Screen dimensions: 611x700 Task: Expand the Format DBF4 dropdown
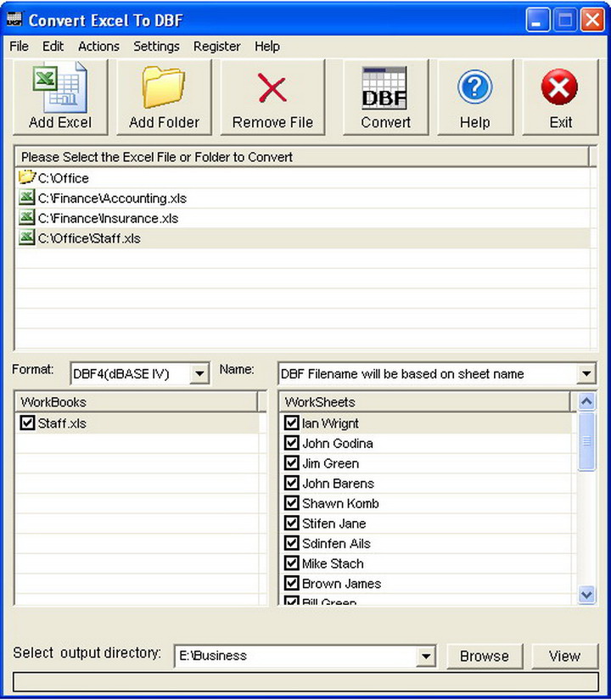199,373
